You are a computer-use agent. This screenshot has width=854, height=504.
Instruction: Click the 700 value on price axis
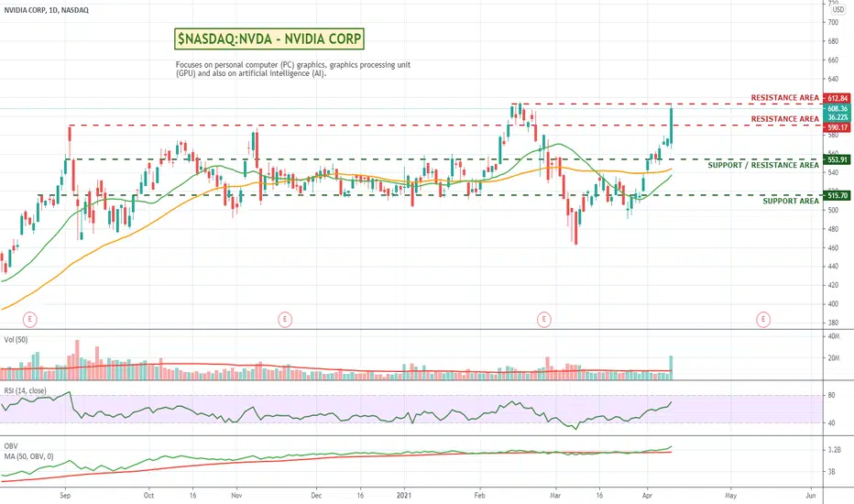coord(833,22)
